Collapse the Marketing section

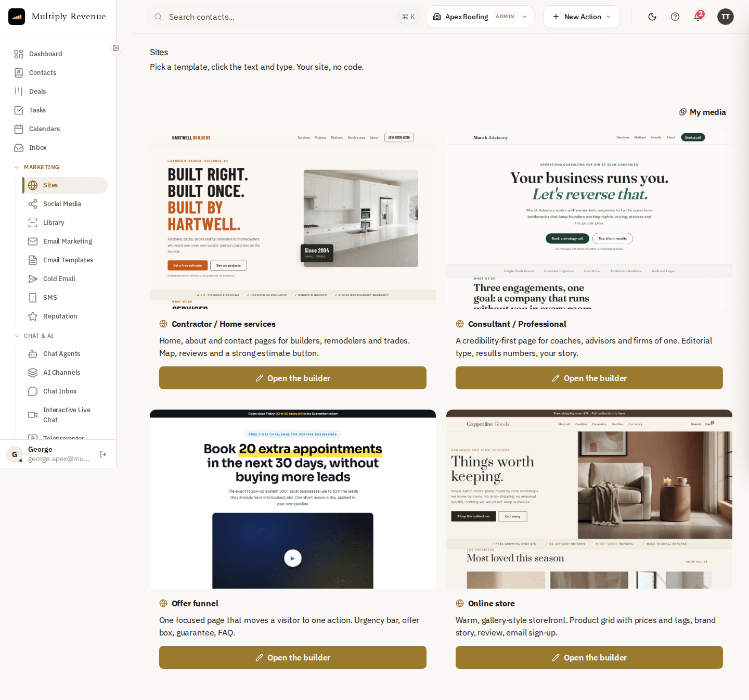pos(36,167)
